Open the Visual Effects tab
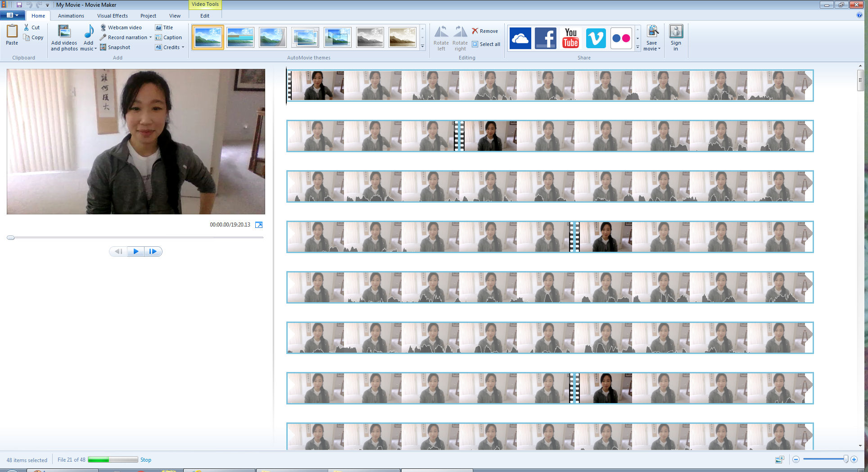Image resolution: width=868 pixels, height=472 pixels. click(x=112, y=16)
